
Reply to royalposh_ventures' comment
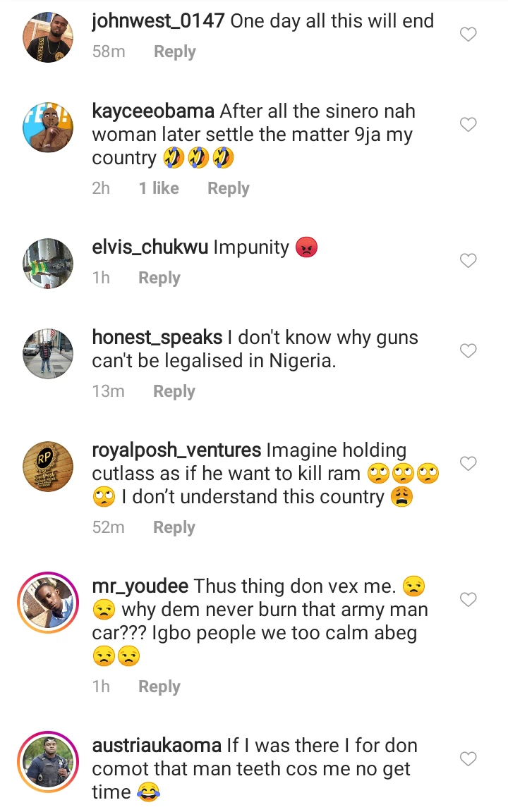[x=174, y=527]
